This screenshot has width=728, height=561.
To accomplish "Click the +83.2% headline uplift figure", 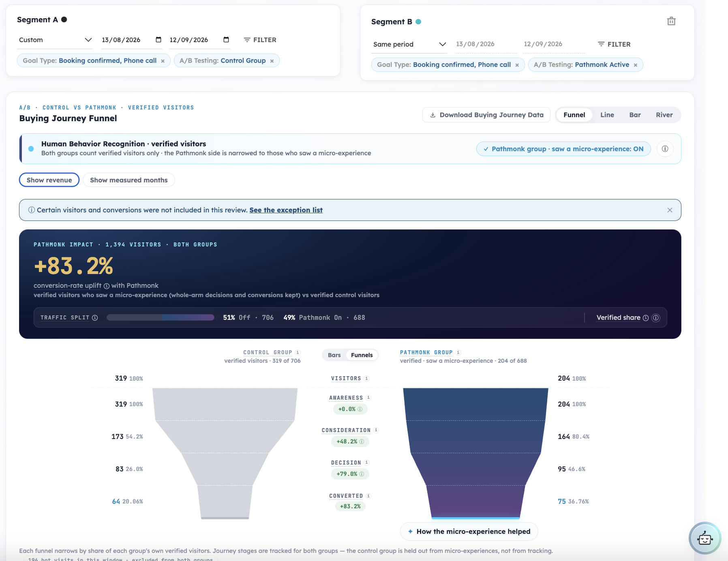I will click(73, 266).
